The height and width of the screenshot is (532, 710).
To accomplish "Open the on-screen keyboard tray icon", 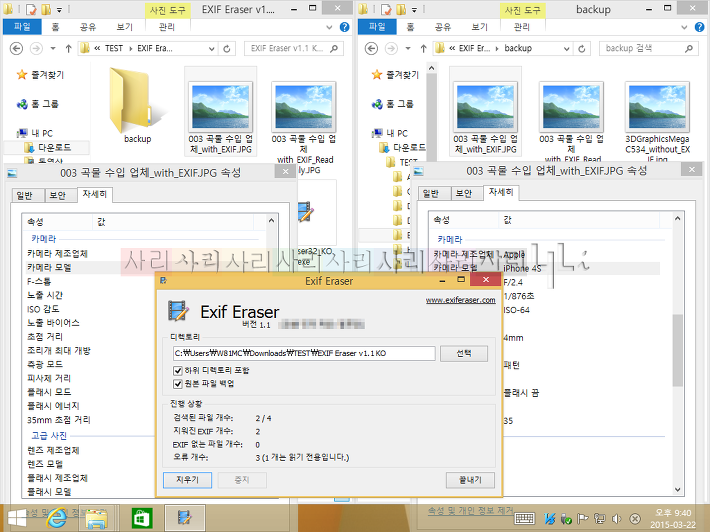I will (524, 519).
